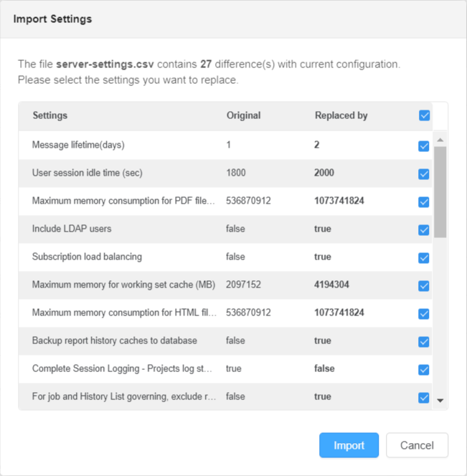467x476 pixels.
Task: Uncheck Backup report history caches checkbox
Action: pyautogui.click(x=423, y=342)
